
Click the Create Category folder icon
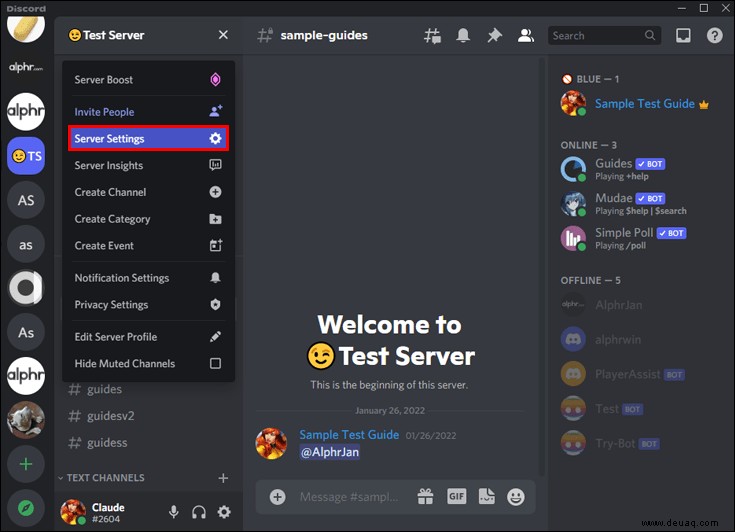[215, 219]
